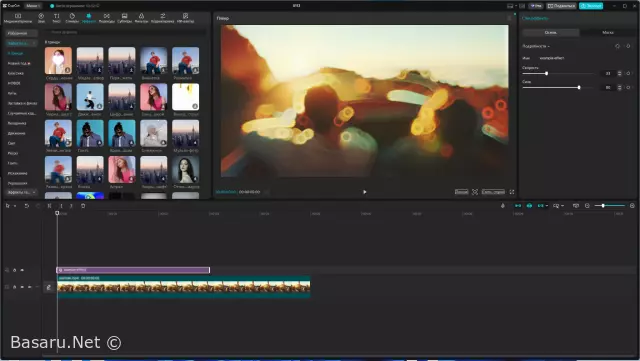Toggle clip linkage in timeline
640x361 pixels.
coord(540,206)
